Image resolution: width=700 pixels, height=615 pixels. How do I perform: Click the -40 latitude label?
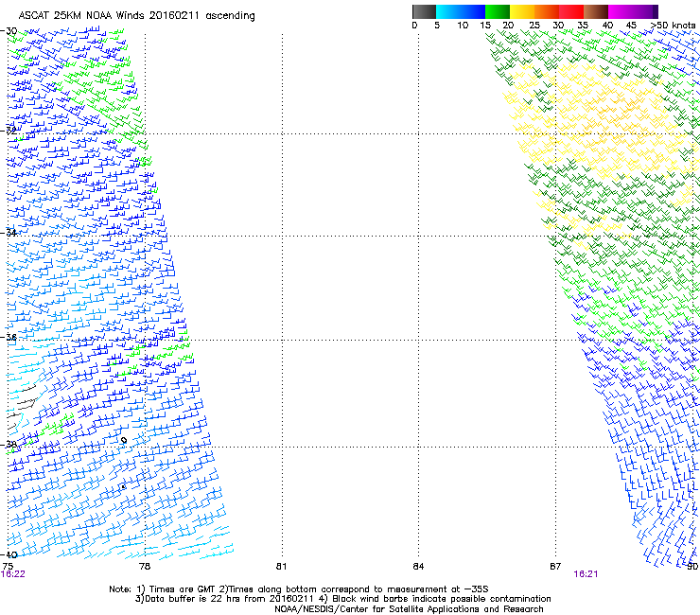9,554
